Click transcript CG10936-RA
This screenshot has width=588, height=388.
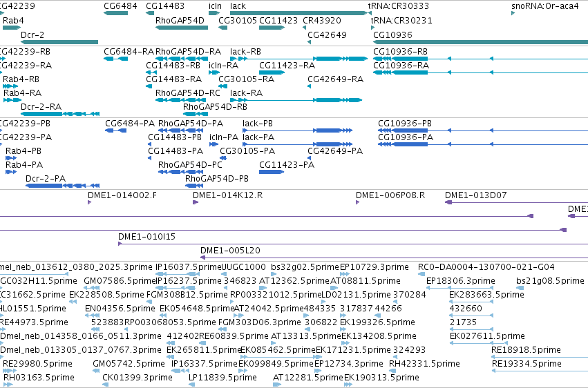480,72
